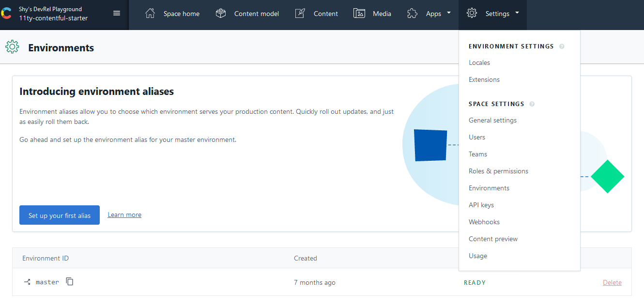The image size is (644, 308).
Task: Open the hamburger space menu
Action: tap(117, 13)
